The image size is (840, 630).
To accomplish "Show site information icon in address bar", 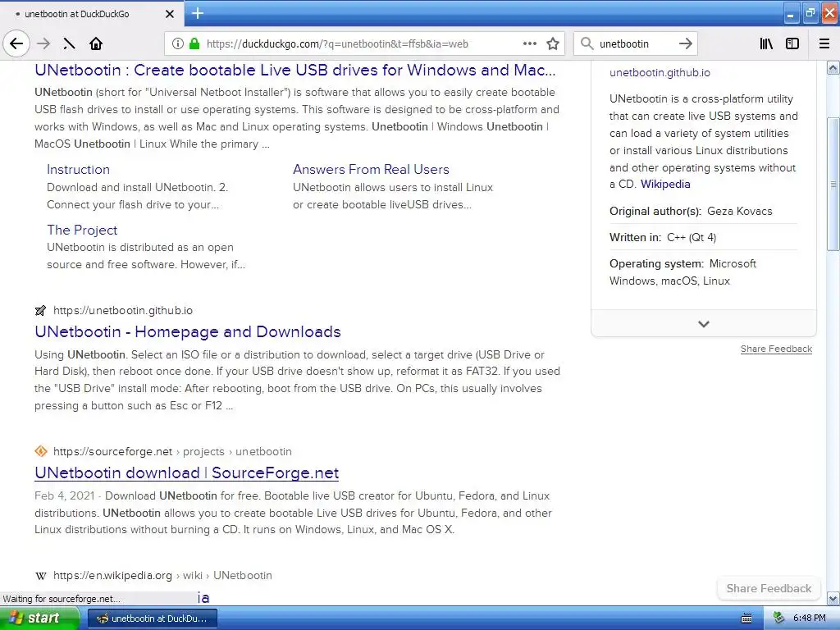I will point(178,43).
